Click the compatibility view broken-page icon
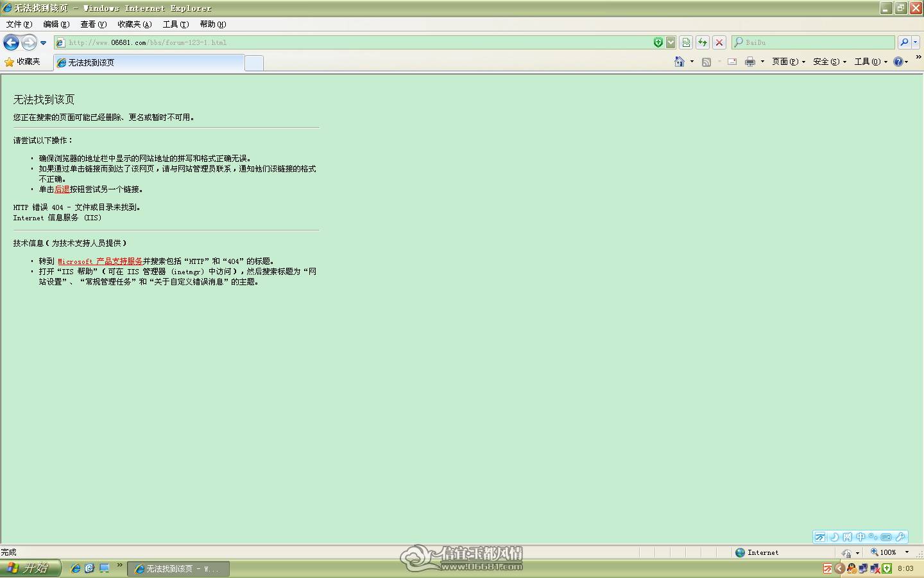 [686, 42]
